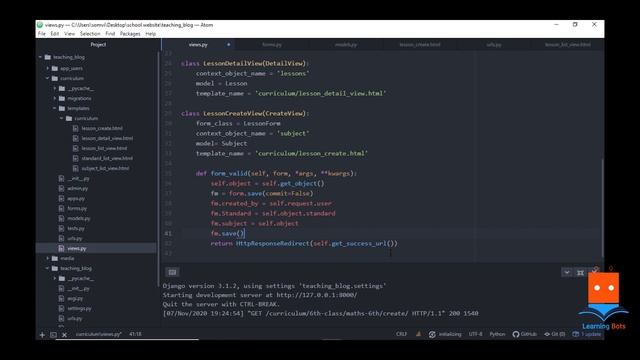Collapse the templates folder
This screenshot has height=360, width=640.
tap(55, 108)
